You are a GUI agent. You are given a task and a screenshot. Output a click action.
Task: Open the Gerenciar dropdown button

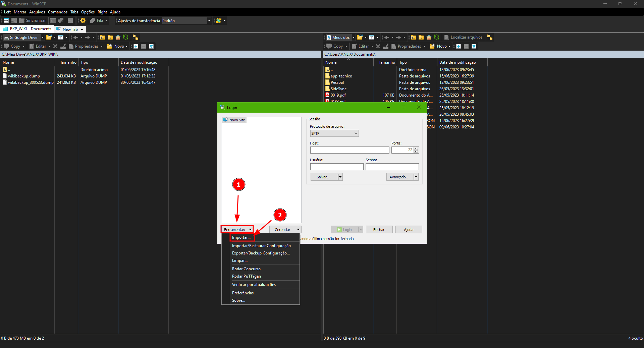coord(285,230)
